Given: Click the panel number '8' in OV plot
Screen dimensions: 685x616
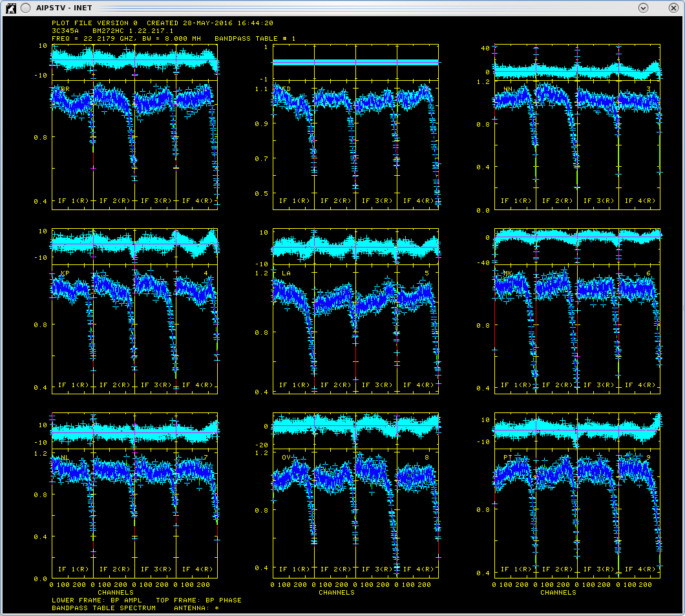Looking at the screenshot, I should click(427, 458).
